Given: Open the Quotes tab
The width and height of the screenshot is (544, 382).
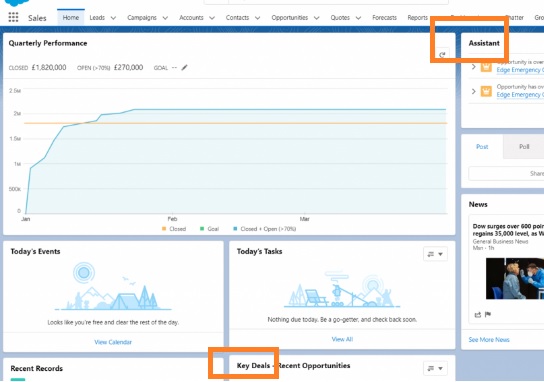Looking at the screenshot, I should pos(340,17).
